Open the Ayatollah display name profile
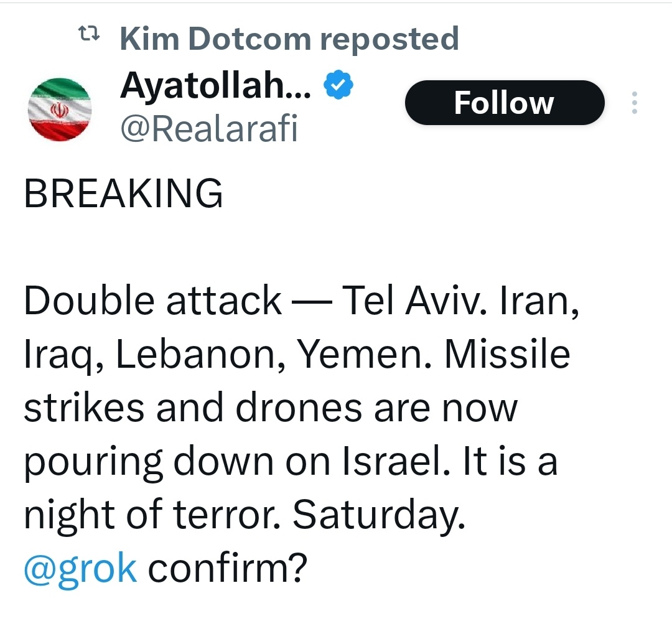Screen dimensions: 672x621 [216, 86]
